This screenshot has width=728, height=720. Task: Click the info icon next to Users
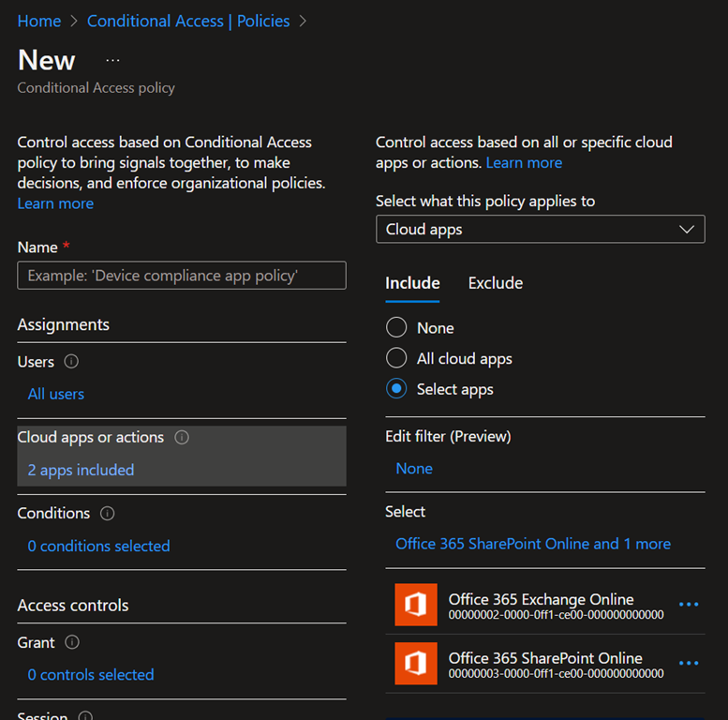point(71,362)
